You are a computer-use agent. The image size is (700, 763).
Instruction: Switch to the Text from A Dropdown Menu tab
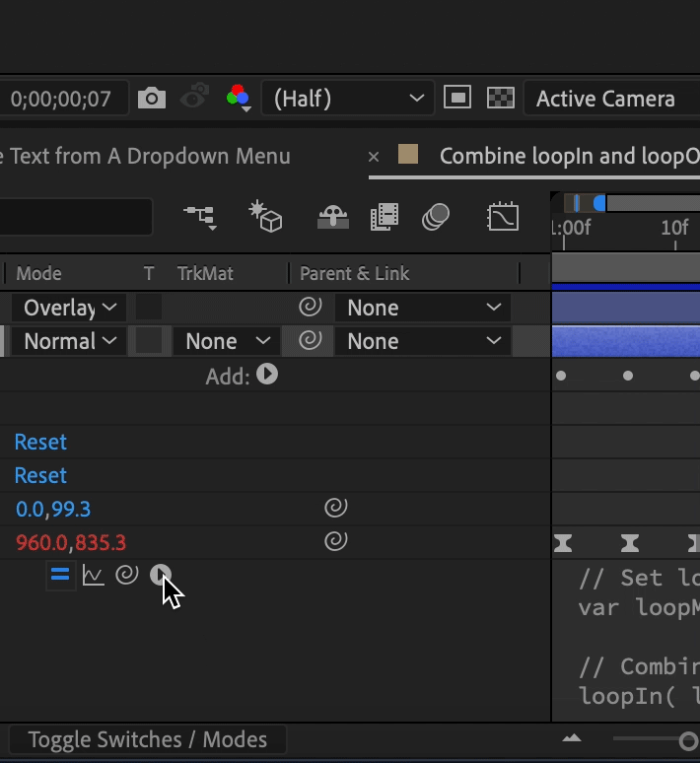click(x=146, y=156)
